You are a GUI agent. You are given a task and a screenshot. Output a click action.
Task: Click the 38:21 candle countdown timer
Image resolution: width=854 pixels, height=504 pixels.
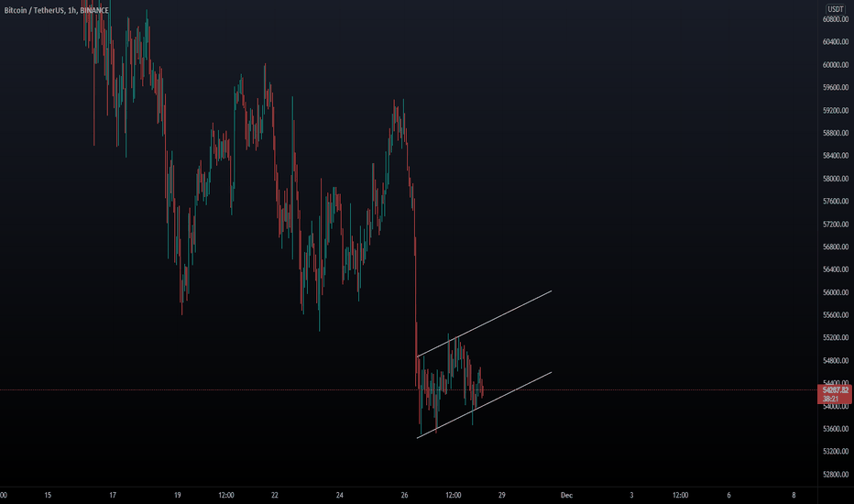click(830, 399)
